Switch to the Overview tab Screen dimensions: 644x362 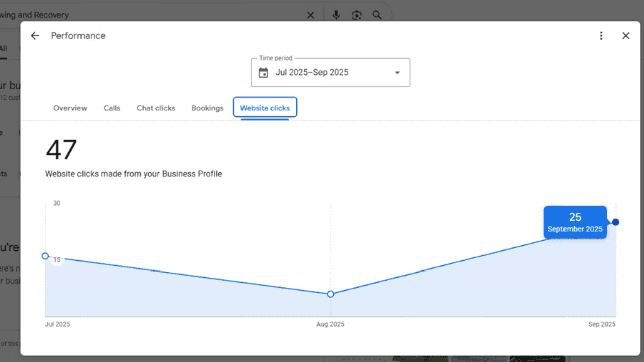coord(70,108)
